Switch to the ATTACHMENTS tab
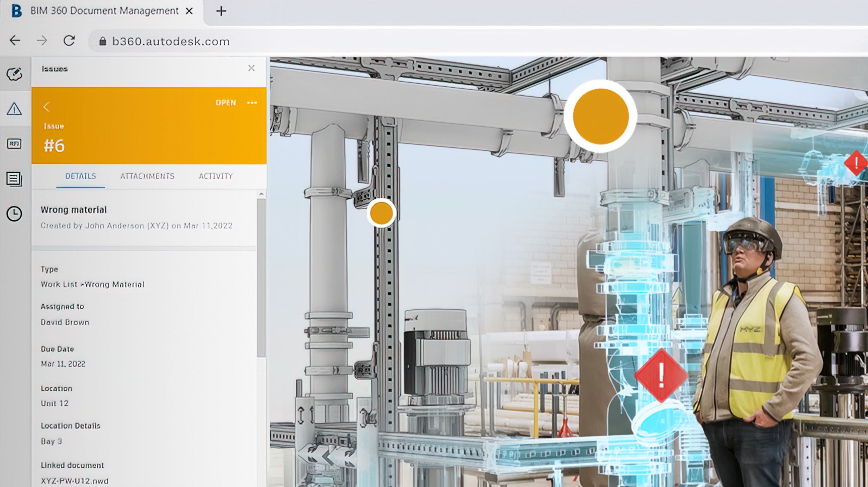Viewport: 868px width, 487px height. (x=148, y=176)
